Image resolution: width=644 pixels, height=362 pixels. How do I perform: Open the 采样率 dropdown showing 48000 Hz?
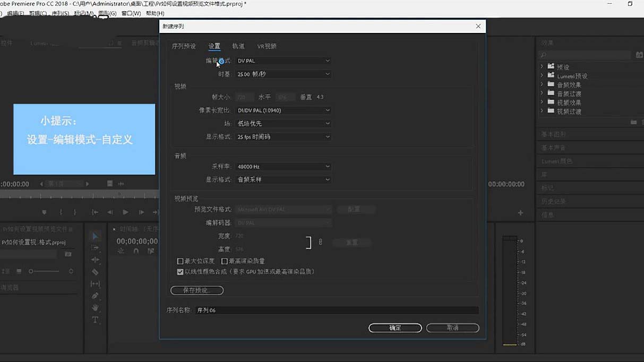click(283, 166)
